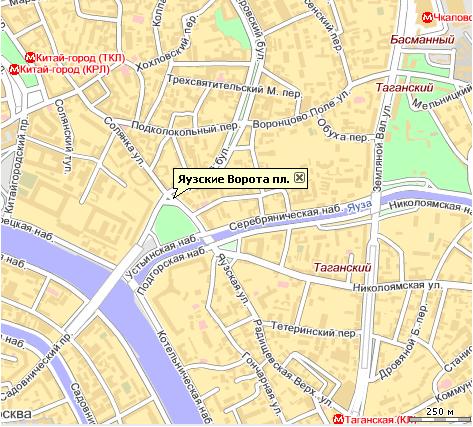Click the Чкаловская metro station icon
Screen dimensions: 473x427
pyautogui.click(x=427, y=17)
